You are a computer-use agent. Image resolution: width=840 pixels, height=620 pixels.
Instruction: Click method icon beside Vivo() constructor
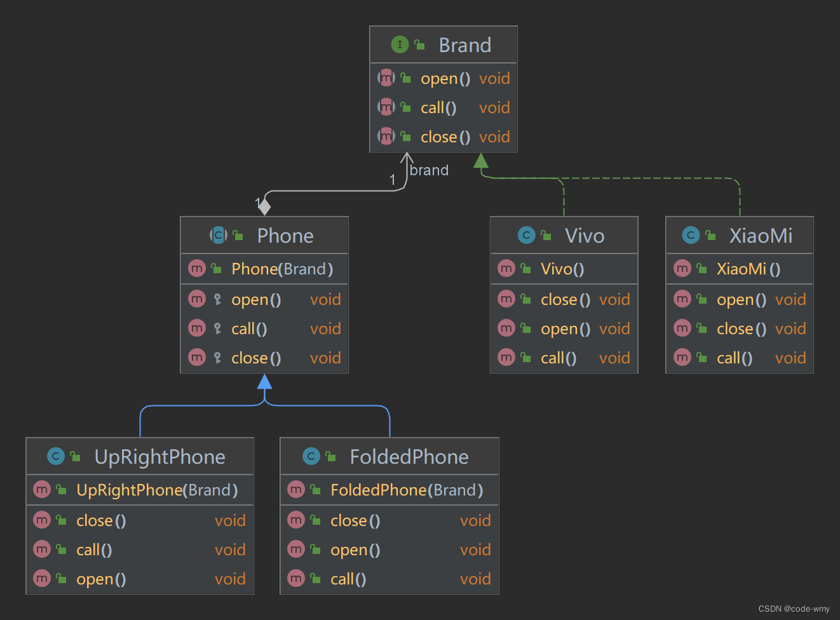[x=506, y=268]
